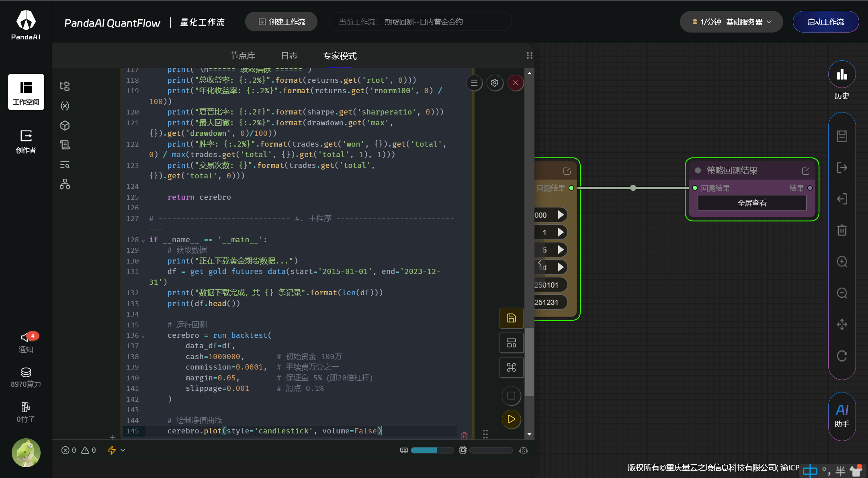The height and width of the screenshot is (478, 868).
Task: Click the 中 input method tray icon
Action: point(810,470)
